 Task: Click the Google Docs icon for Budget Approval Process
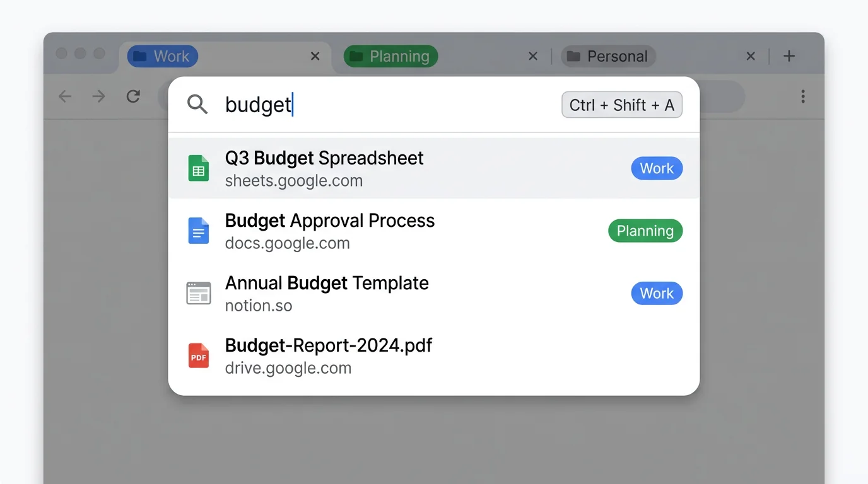[199, 231]
